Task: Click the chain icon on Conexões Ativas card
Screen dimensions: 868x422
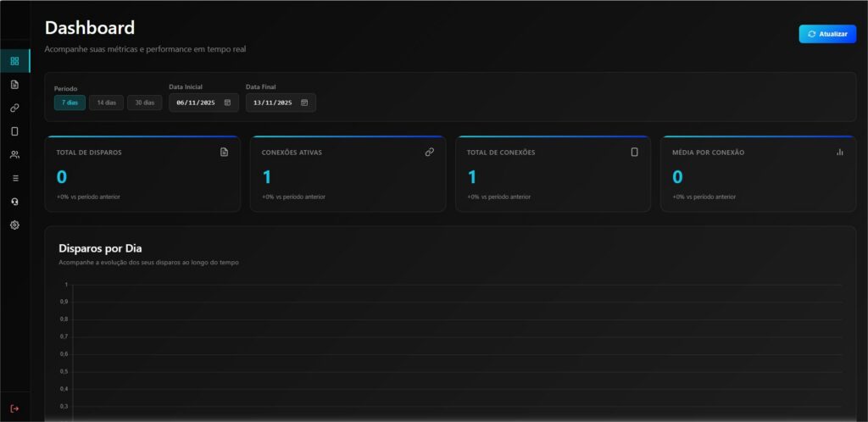Action: [x=430, y=153]
